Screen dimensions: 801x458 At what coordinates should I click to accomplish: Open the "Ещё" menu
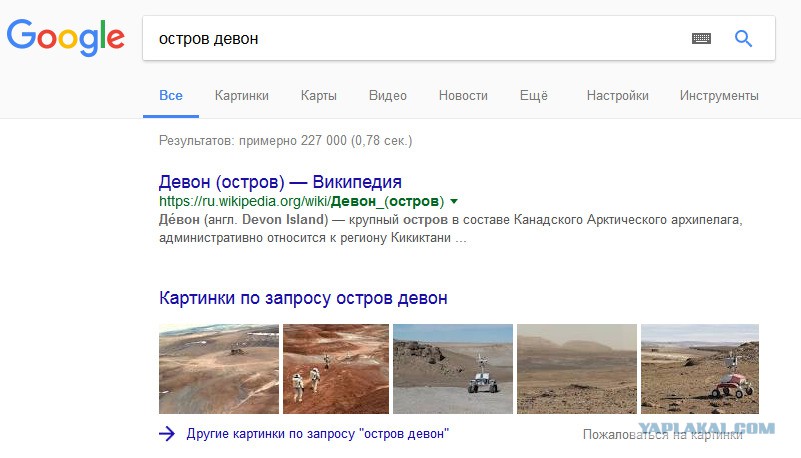(534, 95)
